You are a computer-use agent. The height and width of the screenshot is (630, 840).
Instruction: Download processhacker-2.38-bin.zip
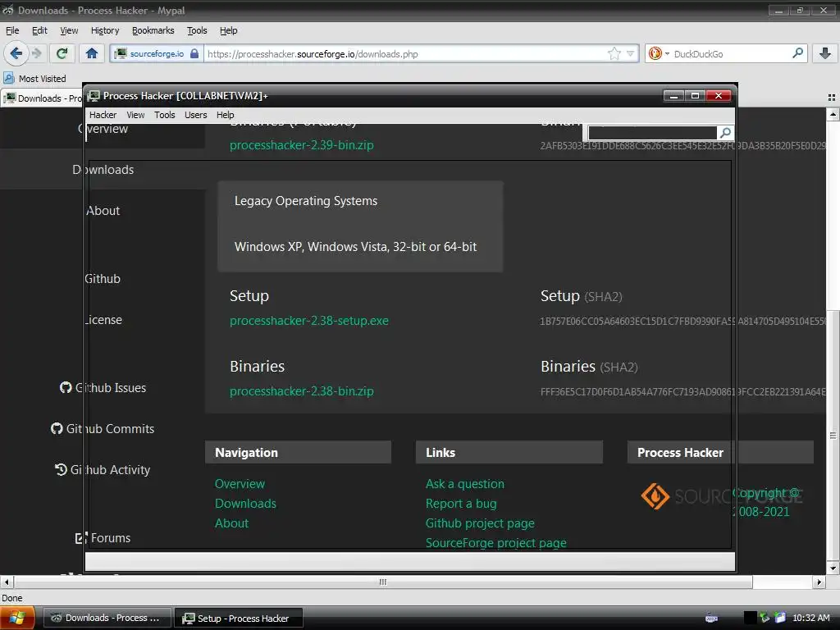point(302,391)
